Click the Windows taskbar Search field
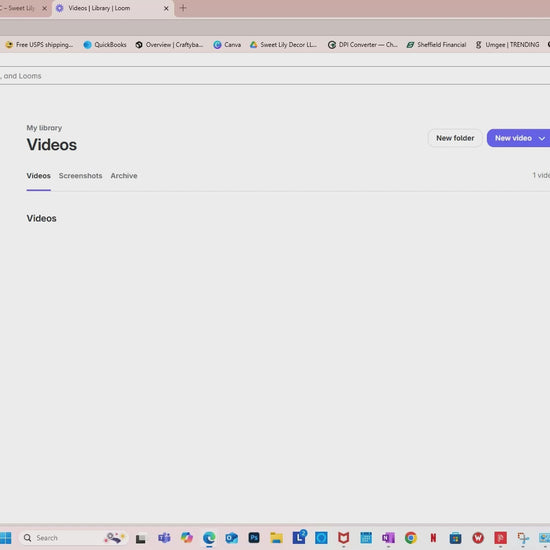This screenshot has height=550, width=550. (73, 537)
